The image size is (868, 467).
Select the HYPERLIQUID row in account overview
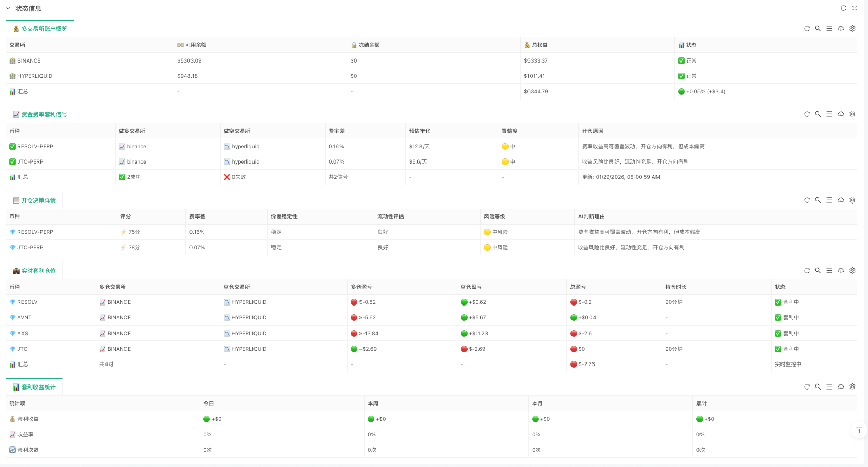coord(35,76)
